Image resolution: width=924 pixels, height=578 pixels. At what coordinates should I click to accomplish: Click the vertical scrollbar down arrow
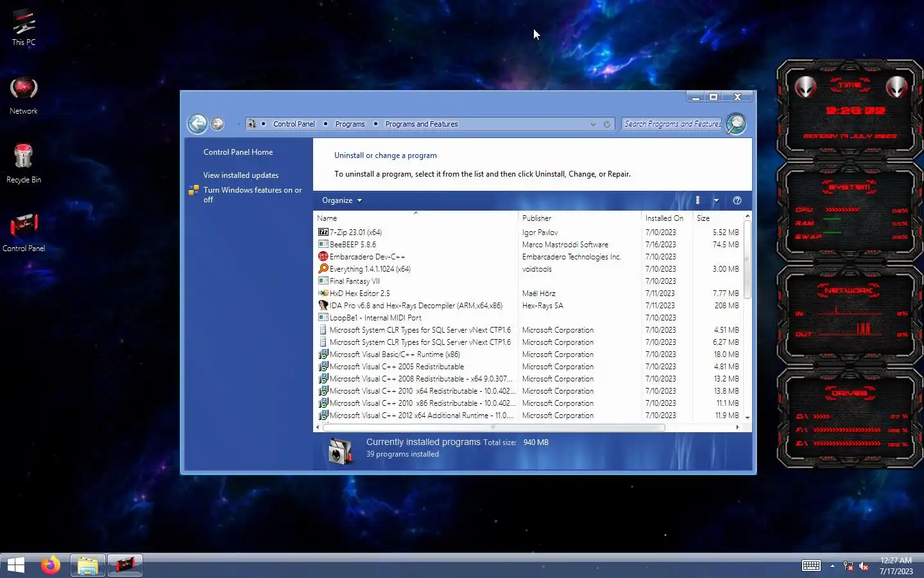[747, 417]
